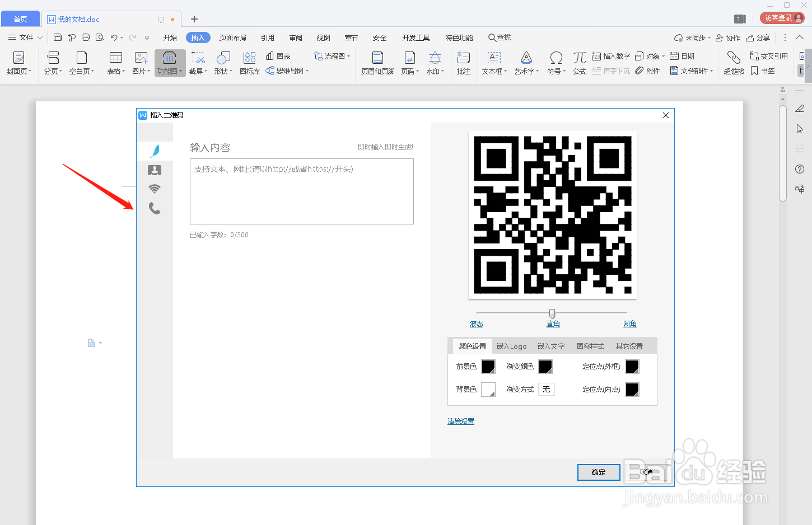Open the gradient mode (渐变方式) selector

pos(547,389)
